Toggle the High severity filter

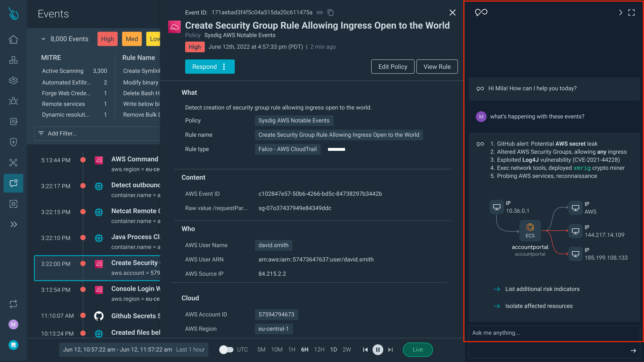click(x=107, y=39)
